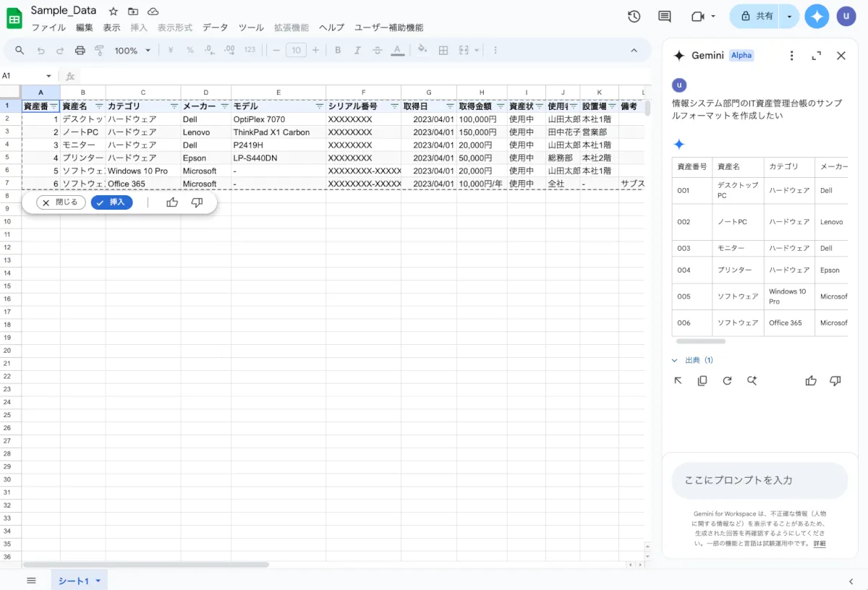Toggle italic formatting in toolbar

pos(357,51)
